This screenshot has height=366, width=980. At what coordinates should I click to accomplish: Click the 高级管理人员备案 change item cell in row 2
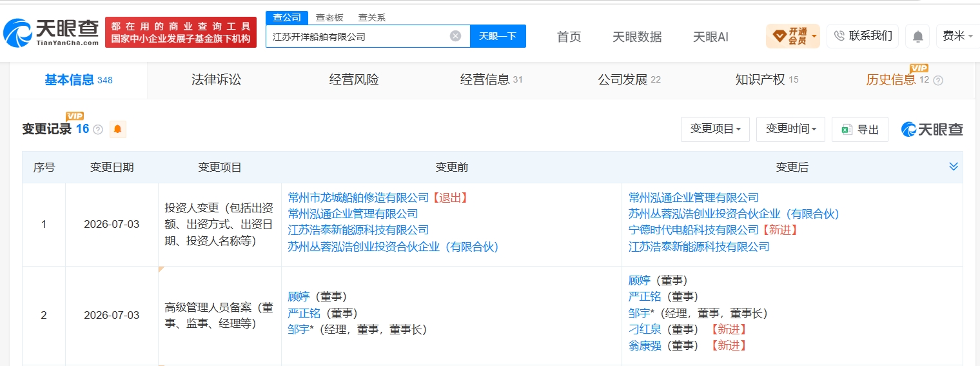click(220, 316)
